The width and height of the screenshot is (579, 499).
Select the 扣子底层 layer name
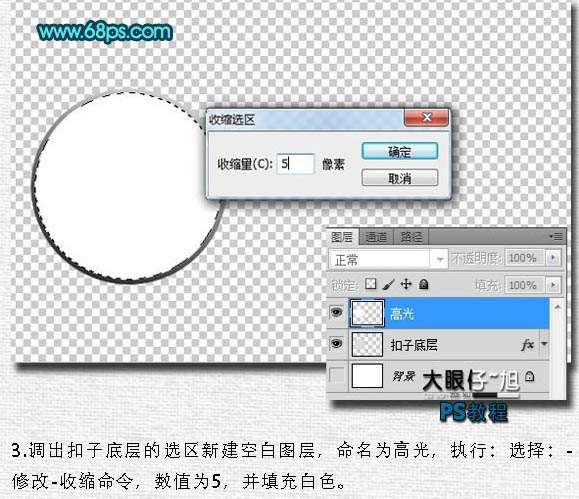(414, 345)
